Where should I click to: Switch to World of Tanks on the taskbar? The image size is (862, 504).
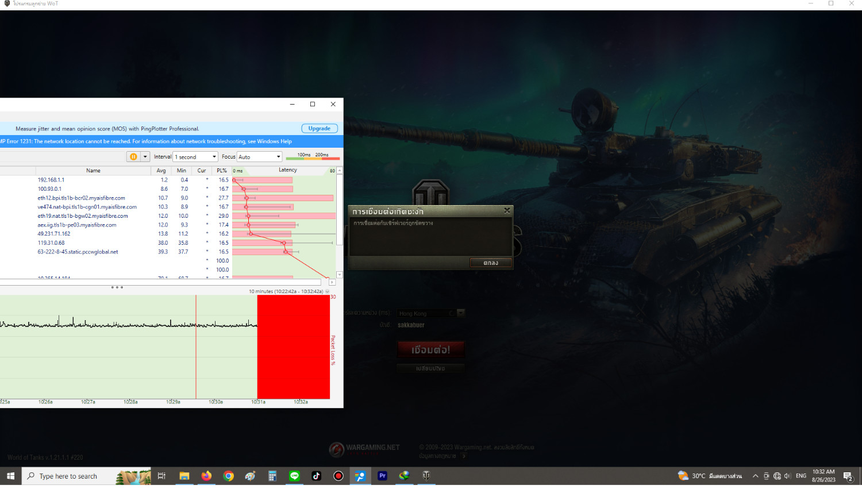pos(426,476)
